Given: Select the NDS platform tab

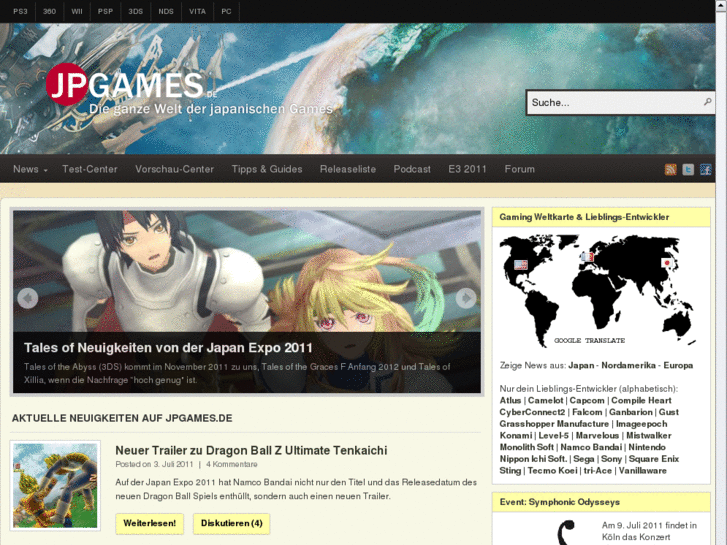Looking at the screenshot, I should click(x=166, y=12).
